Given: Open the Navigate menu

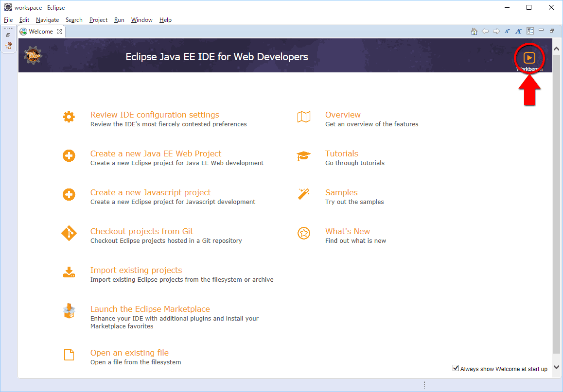Looking at the screenshot, I should (x=47, y=20).
